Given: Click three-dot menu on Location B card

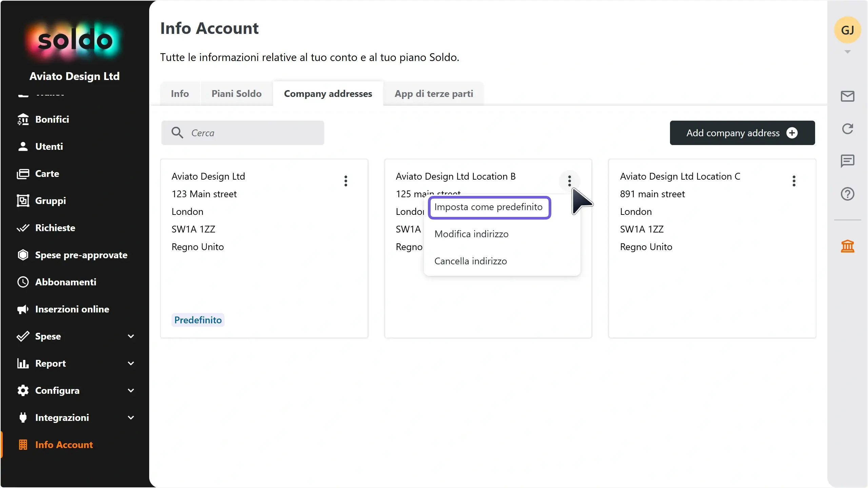Looking at the screenshot, I should point(569,181).
